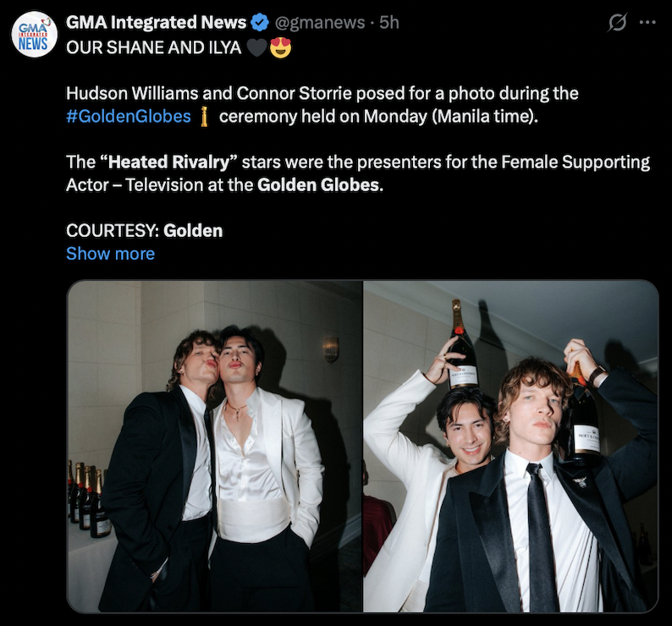Click the trophy emoji beside the #GoldenGlobes hashtag
The height and width of the screenshot is (626, 672).
coord(204,116)
